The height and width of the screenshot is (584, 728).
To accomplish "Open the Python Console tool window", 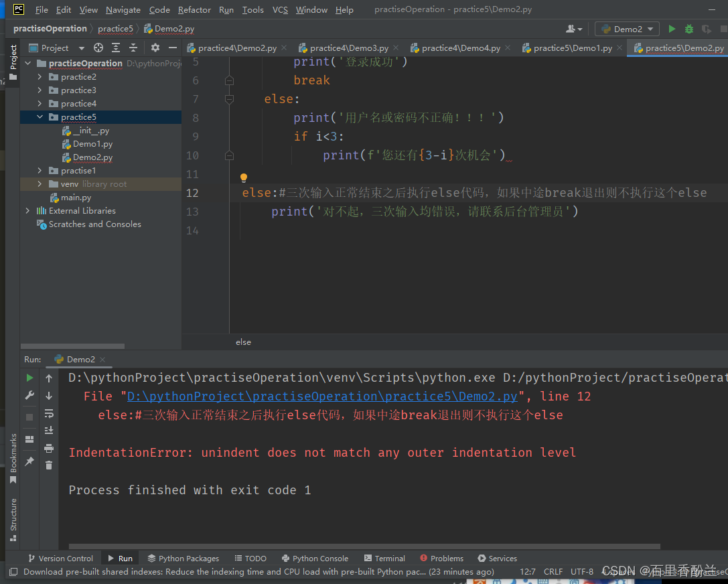I will coord(315,559).
